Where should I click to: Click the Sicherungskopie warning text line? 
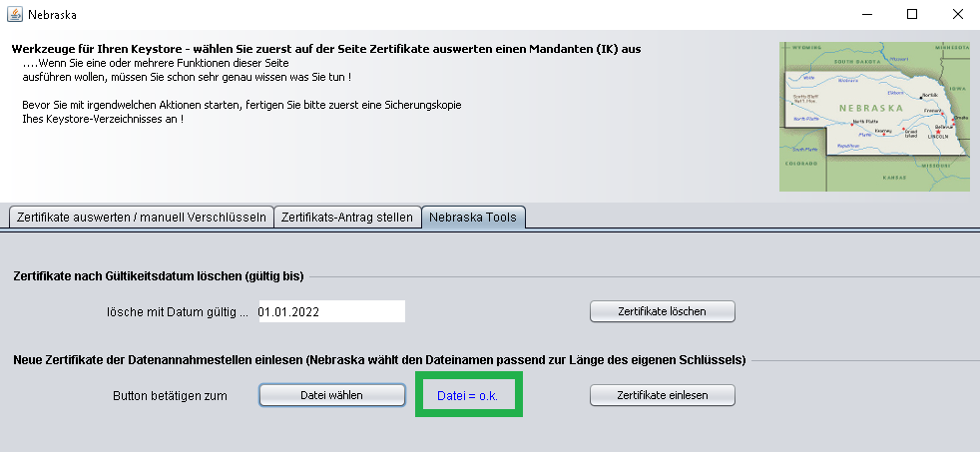[x=242, y=105]
